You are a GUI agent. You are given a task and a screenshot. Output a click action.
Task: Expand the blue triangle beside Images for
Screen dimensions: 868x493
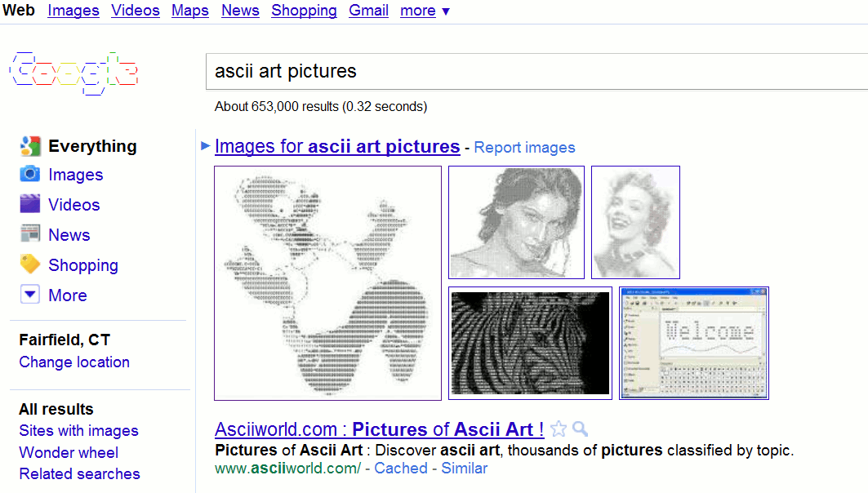pos(206,146)
